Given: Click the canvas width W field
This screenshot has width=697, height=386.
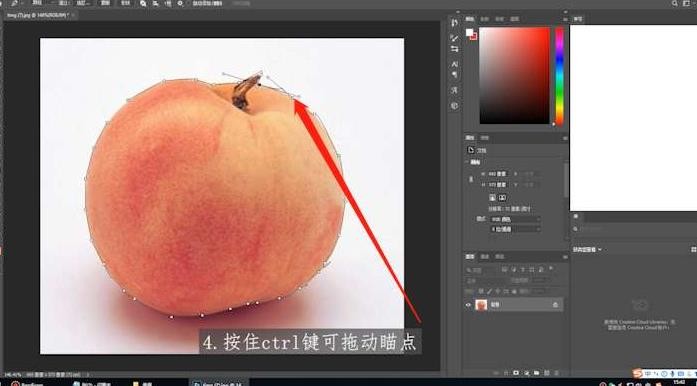Looking at the screenshot, I should tap(497, 174).
